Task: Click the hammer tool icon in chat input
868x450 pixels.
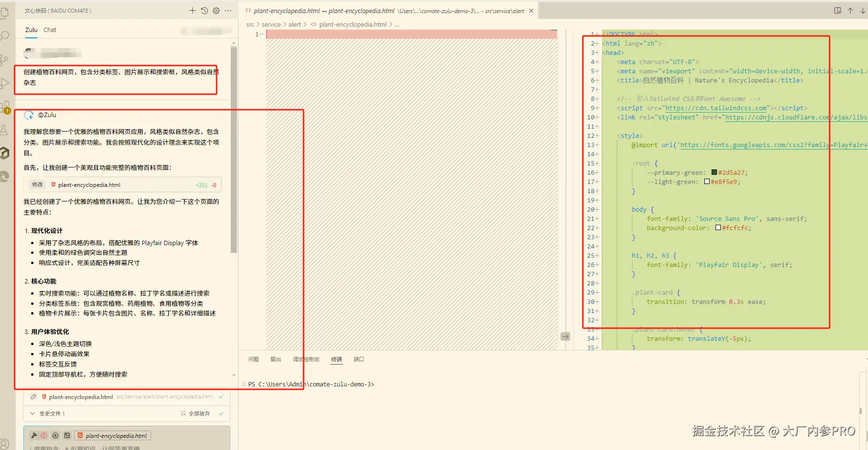Action: point(34,435)
